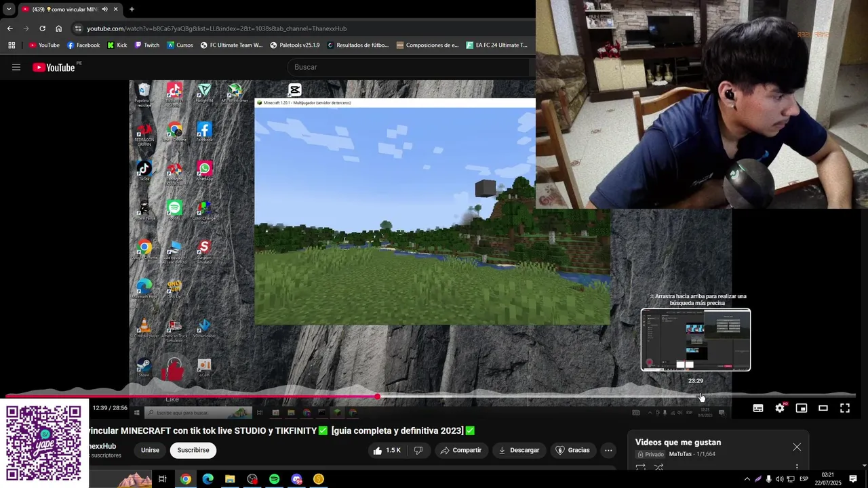Toggle playlist loop icon
Image resolution: width=868 pixels, height=488 pixels.
[641, 467]
